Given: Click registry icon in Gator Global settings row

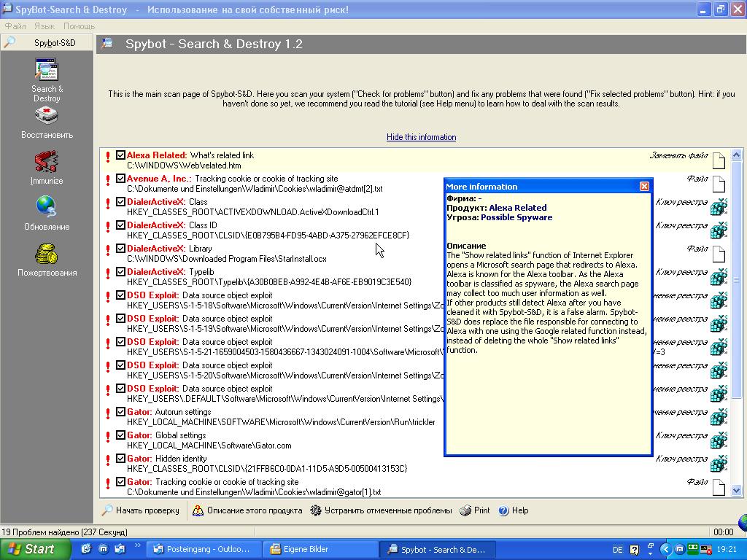Looking at the screenshot, I should [719, 440].
